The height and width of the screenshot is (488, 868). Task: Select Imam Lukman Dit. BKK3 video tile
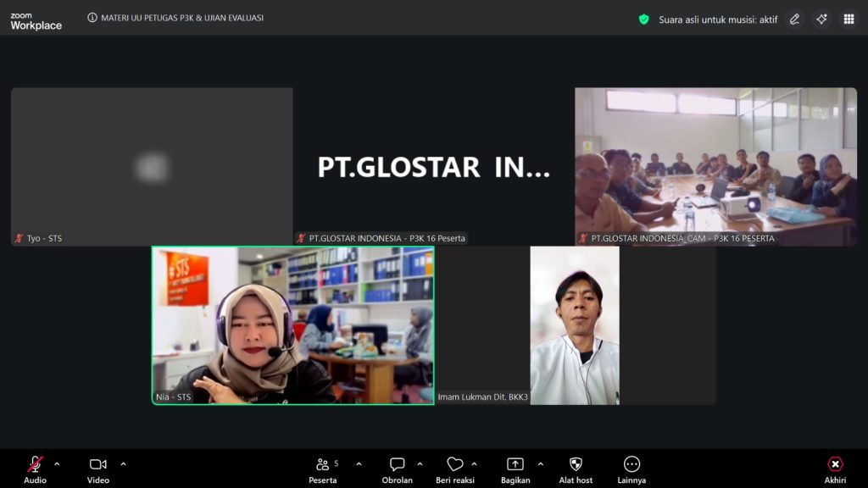coord(575,325)
